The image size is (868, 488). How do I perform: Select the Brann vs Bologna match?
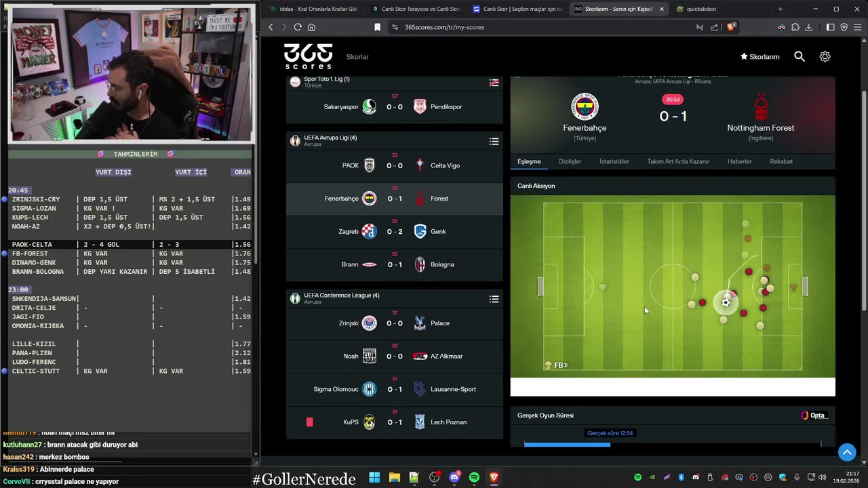[395, 264]
